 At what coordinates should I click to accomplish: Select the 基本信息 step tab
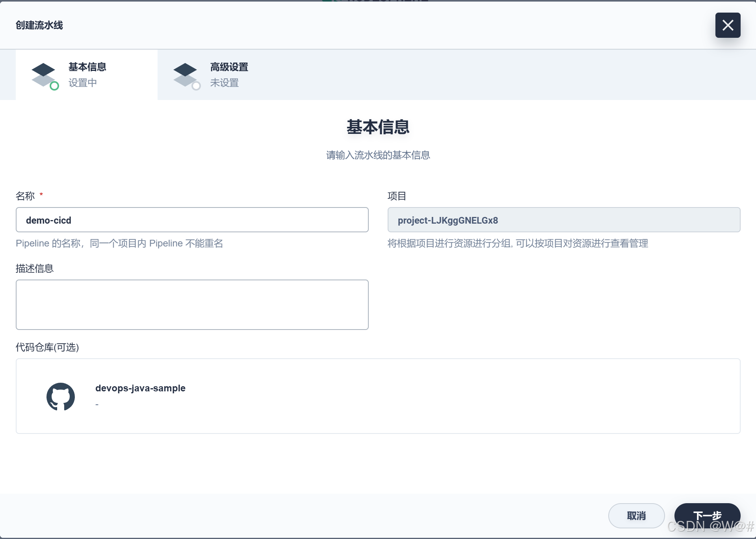87,75
